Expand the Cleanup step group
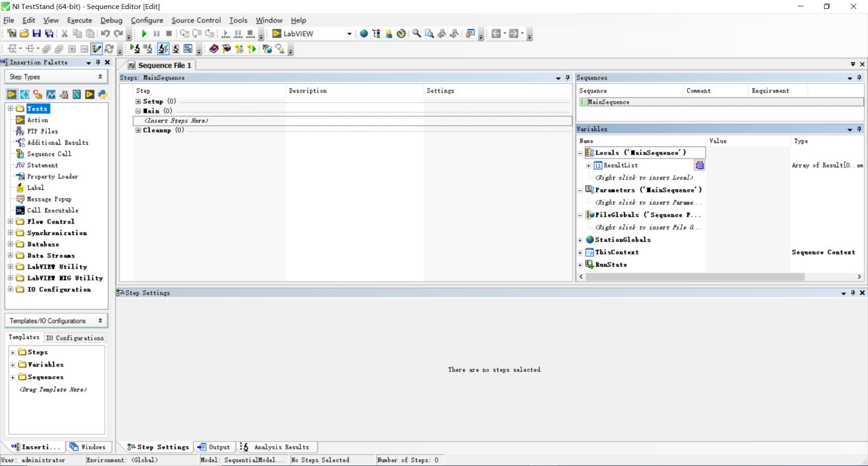This screenshot has height=466, width=868. click(x=138, y=130)
